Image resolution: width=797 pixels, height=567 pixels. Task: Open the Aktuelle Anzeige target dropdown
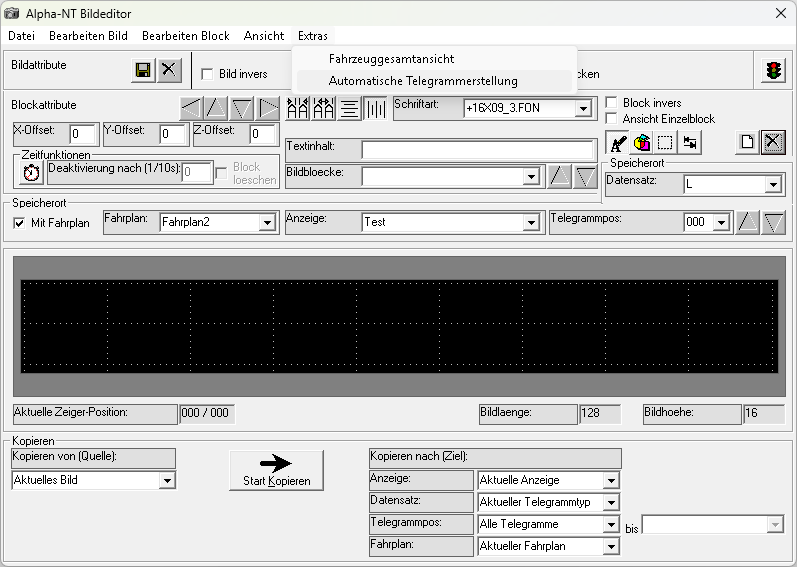click(x=611, y=480)
